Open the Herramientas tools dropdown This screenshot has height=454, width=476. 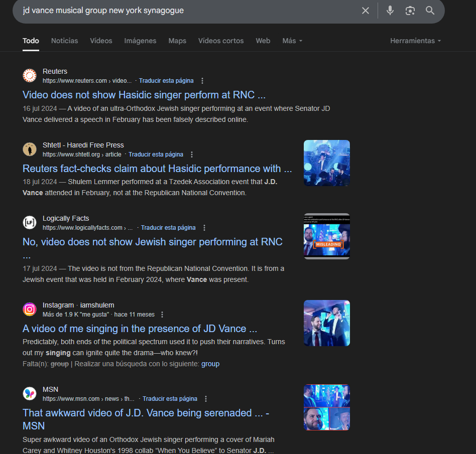click(x=415, y=41)
